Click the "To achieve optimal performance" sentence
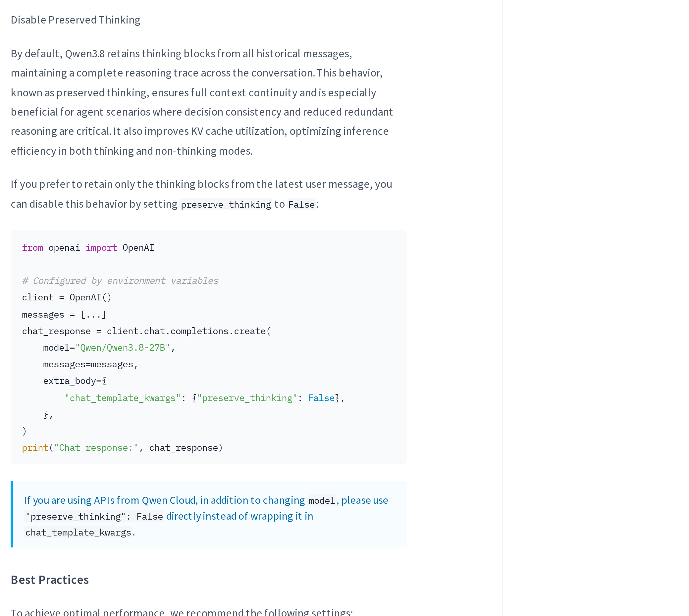689x616 pixels. 182,612
